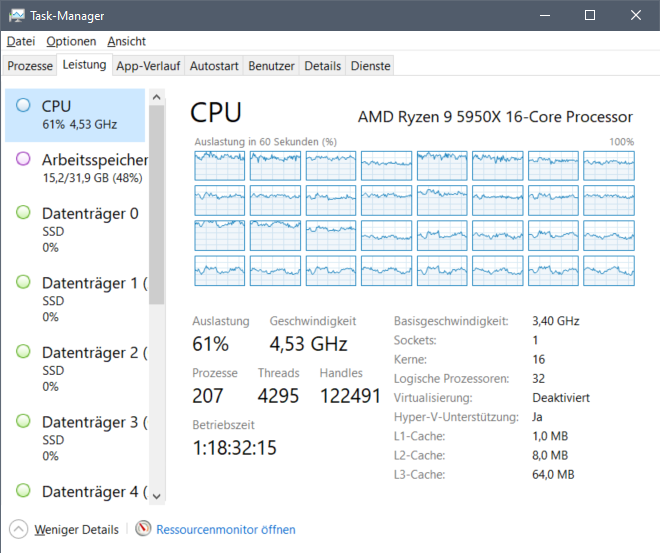660x553 pixels.
Task: Click L1-Cache value 1,0 MB
Action: pos(550,436)
